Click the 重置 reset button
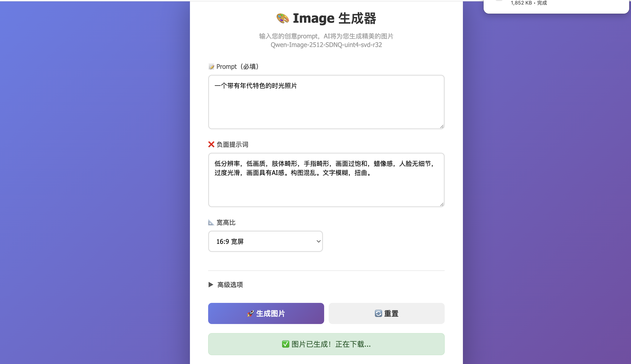Viewport: 631px width, 364px height. 386,313
